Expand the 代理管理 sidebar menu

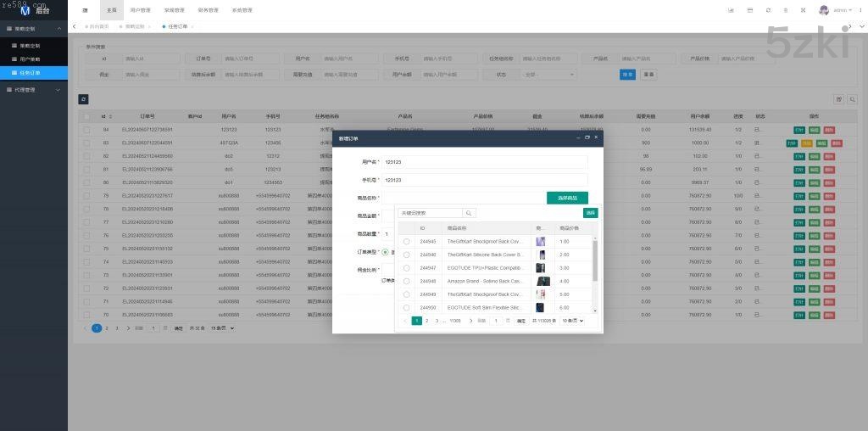[x=34, y=88]
